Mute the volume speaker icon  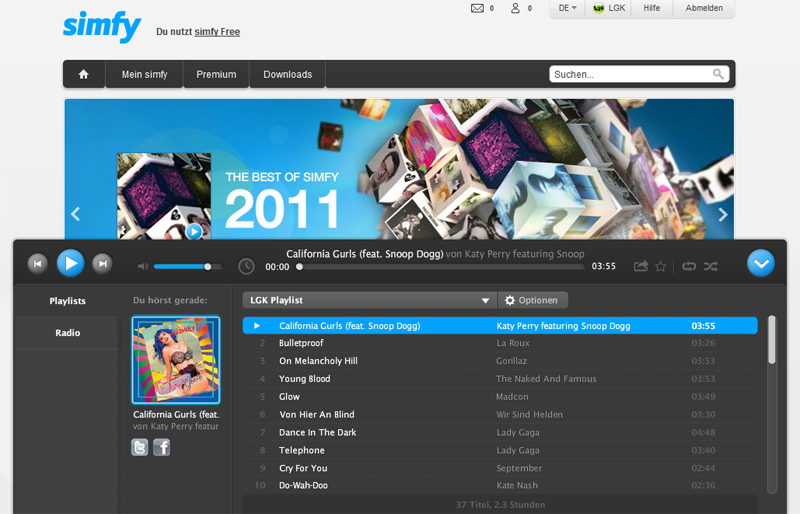pyautogui.click(x=143, y=267)
